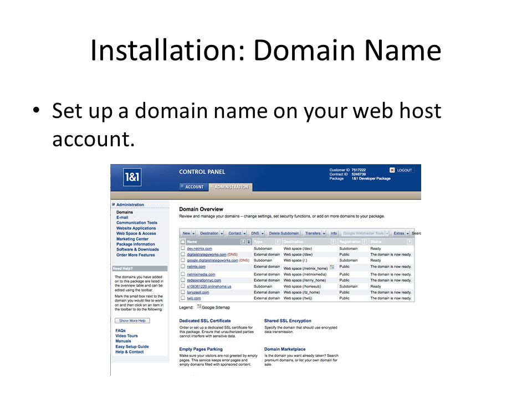The height and width of the screenshot is (399, 532).
Task: Open Website Applications in the sidebar
Action: point(136,228)
